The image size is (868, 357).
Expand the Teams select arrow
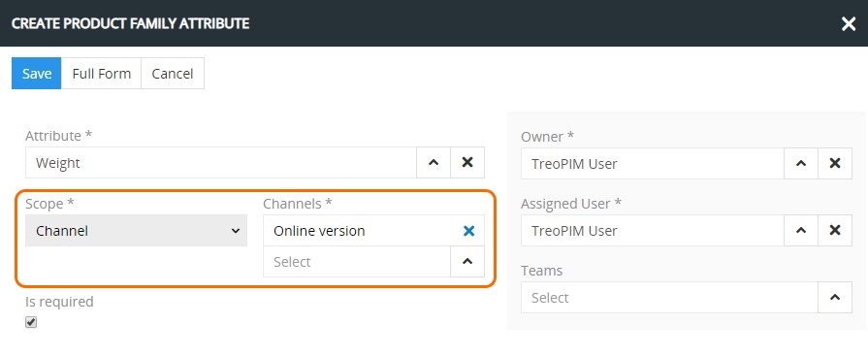click(x=835, y=297)
